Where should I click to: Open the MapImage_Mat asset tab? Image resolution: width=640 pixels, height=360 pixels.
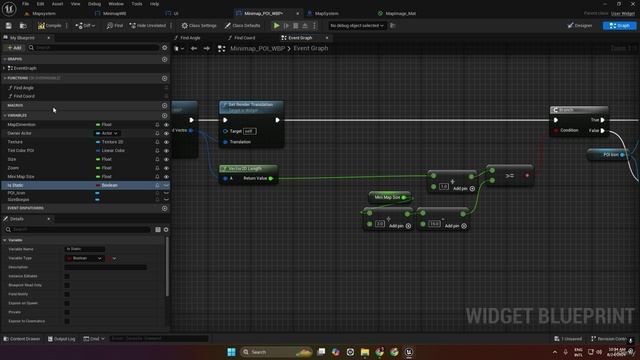pos(400,13)
